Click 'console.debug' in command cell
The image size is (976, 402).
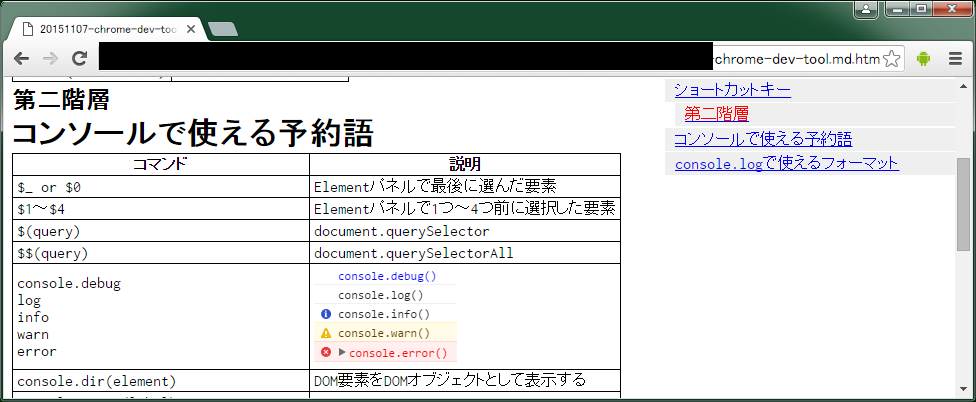point(69,284)
